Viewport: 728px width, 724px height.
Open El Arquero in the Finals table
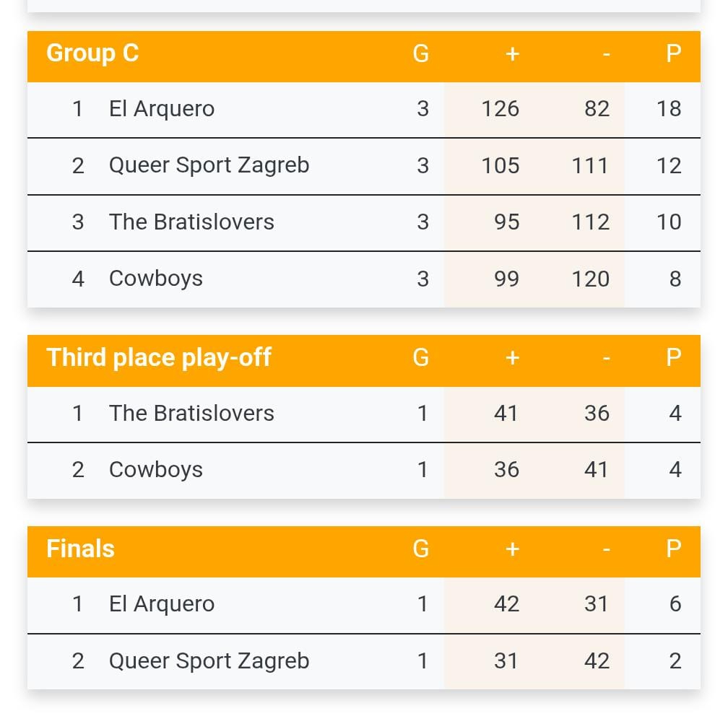[x=161, y=604]
